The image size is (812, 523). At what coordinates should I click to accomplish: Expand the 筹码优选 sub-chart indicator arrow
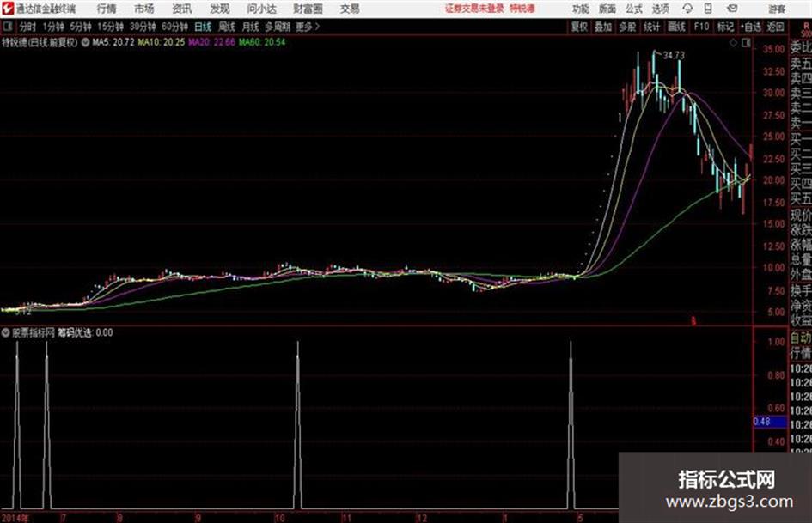click(x=6, y=332)
